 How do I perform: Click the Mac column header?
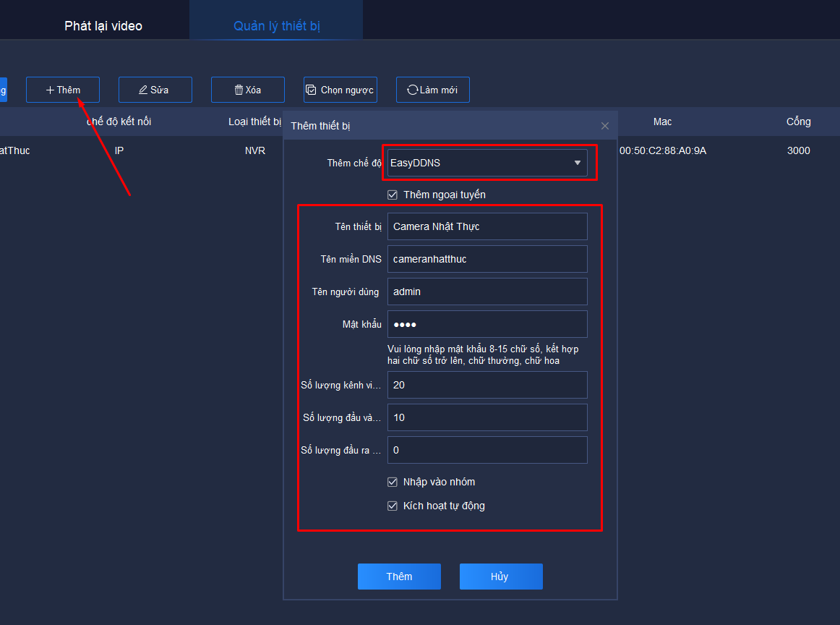point(662,122)
